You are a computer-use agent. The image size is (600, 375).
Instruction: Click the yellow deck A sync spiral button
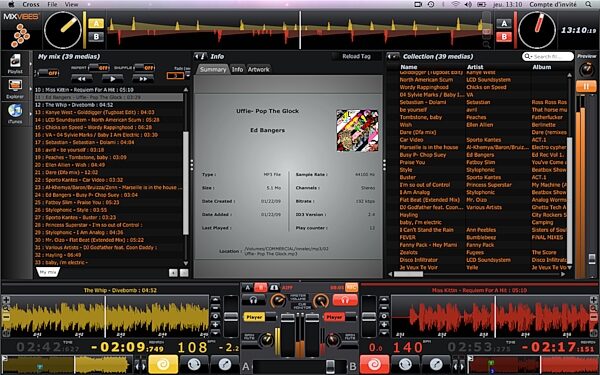(x=163, y=364)
